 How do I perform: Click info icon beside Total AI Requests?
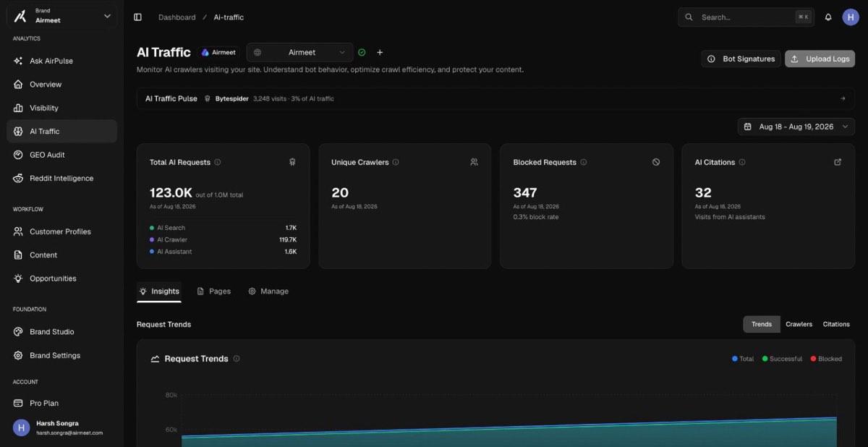(x=218, y=162)
